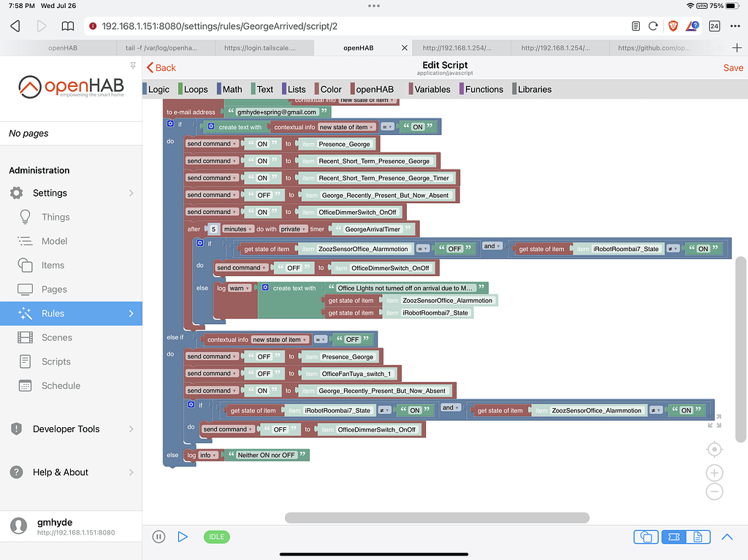Go back using the Back button
The width and height of the screenshot is (748, 560).
(x=161, y=67)
